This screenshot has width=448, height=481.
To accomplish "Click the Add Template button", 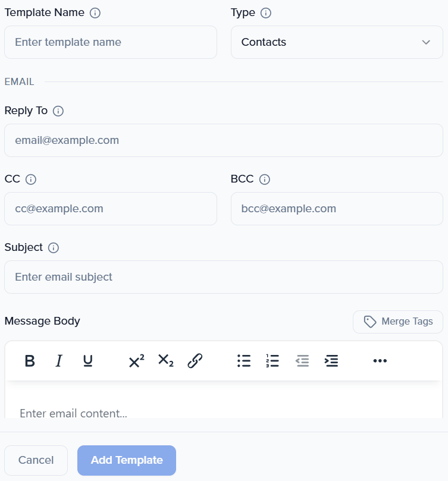I will [127, 460].
